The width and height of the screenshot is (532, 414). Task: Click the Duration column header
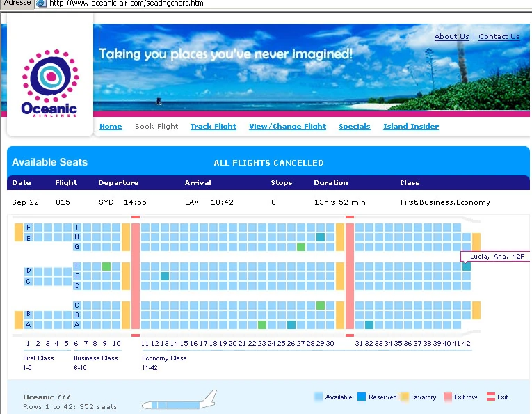331,182
